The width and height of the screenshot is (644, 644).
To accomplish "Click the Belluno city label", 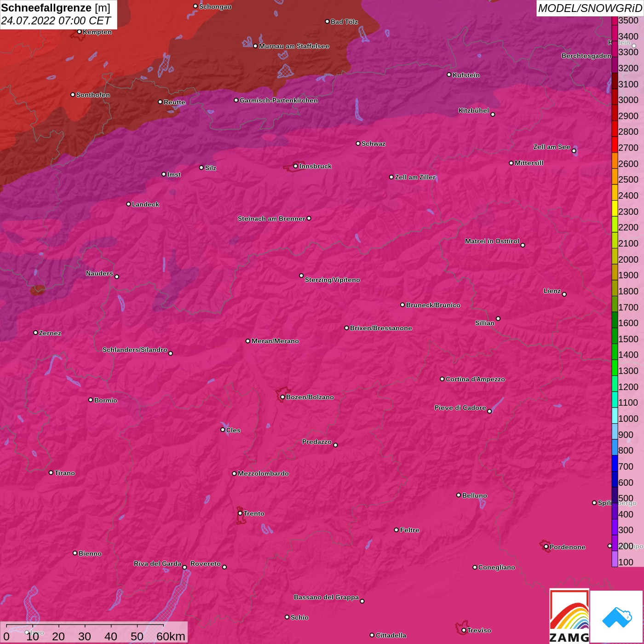I will click(474, 495).
